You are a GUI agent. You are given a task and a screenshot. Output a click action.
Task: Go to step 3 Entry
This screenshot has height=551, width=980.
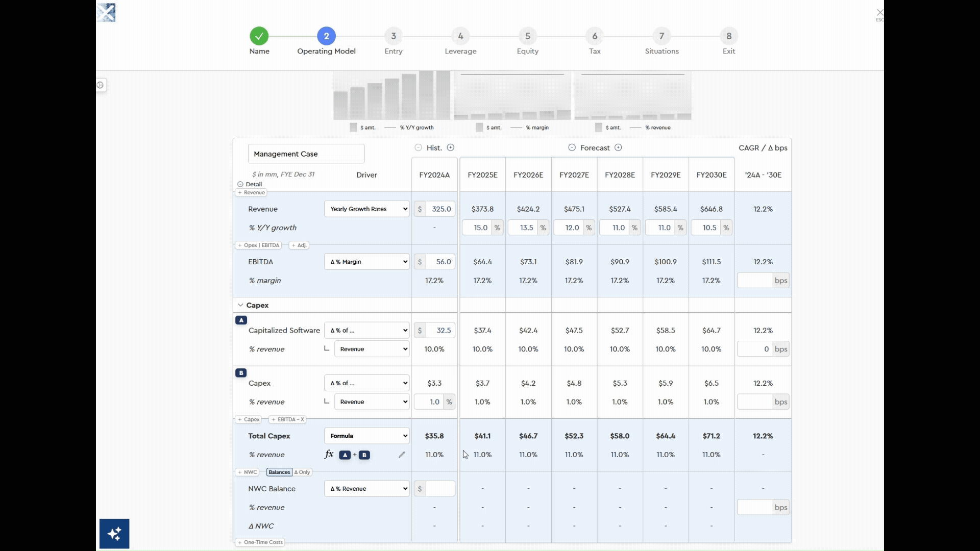(393, 36)
